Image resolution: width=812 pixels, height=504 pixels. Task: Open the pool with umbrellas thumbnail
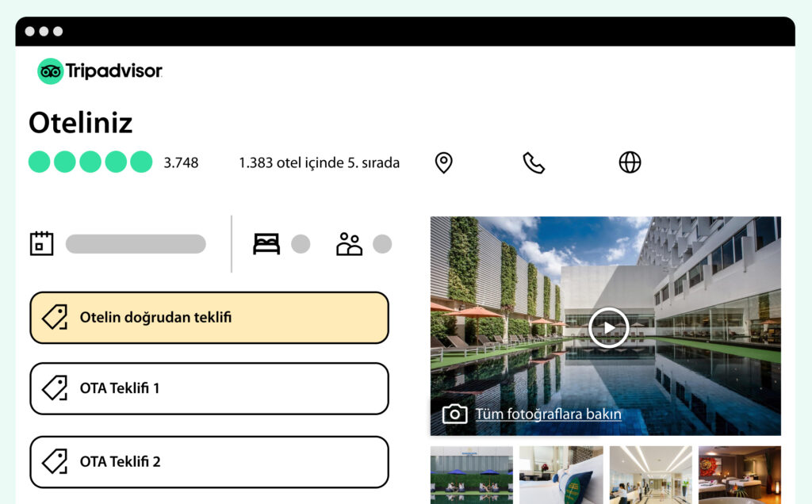472,475
